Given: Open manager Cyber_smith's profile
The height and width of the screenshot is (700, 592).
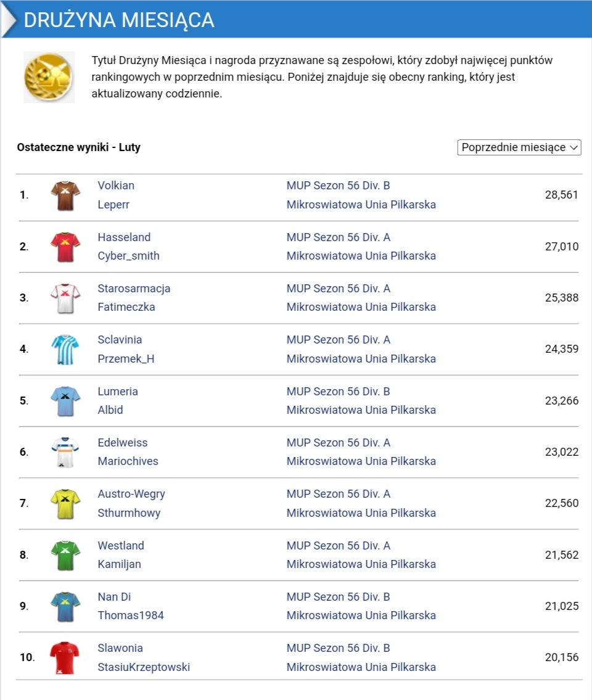Looking at the screenshot, I should (x=128, y=256).
